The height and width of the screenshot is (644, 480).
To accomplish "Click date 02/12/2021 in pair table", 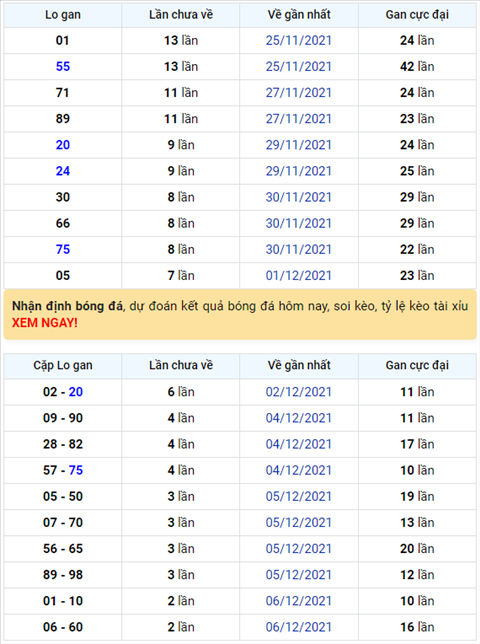I will 299,392.
